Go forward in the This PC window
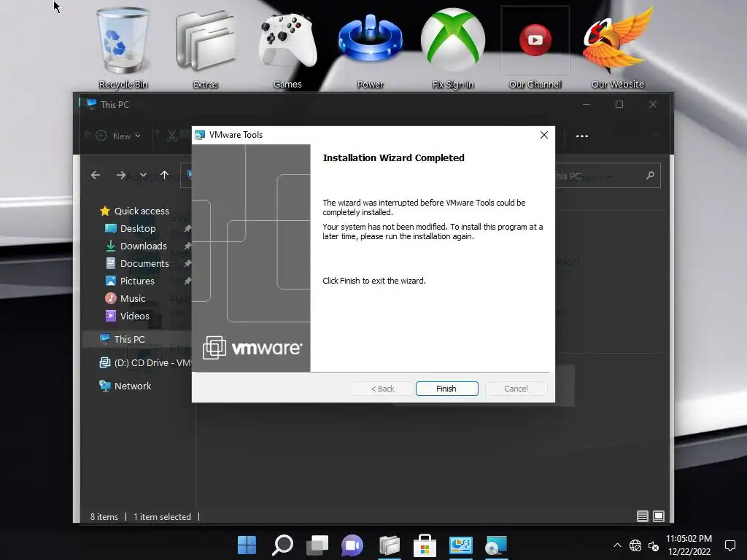 coord(121,175)
